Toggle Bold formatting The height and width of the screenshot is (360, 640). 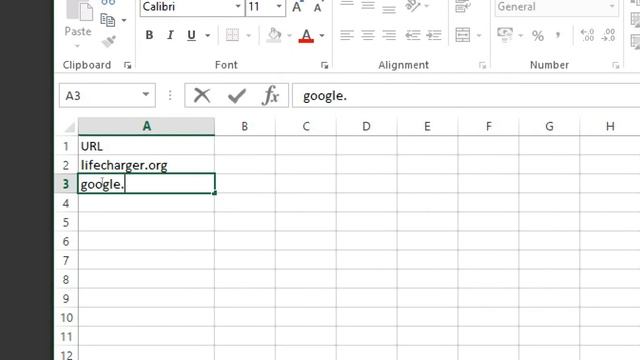pyautogui.click(x=149, y=36)
